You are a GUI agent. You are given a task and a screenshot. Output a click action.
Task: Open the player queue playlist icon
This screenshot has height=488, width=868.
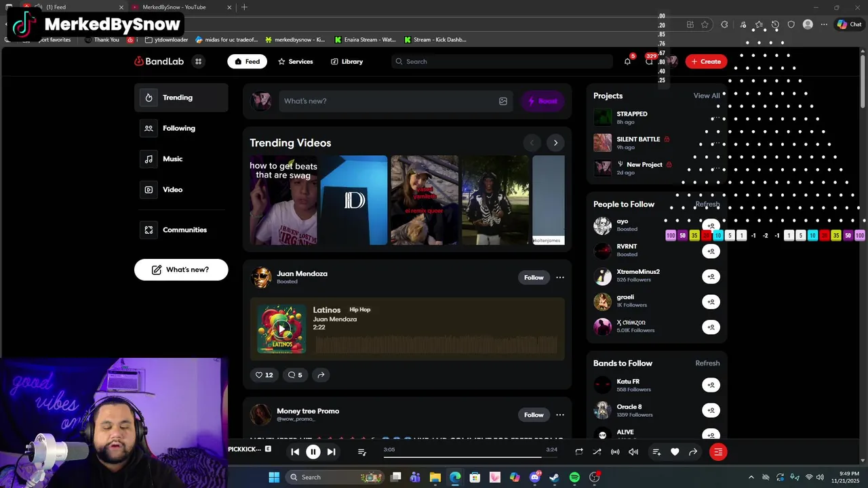[x=362, y=452]
